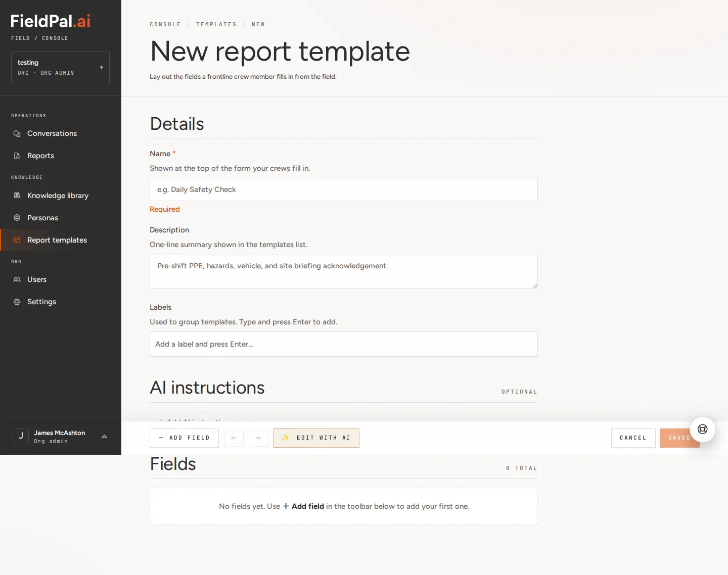Click the Saved button

tap(679, 438)
